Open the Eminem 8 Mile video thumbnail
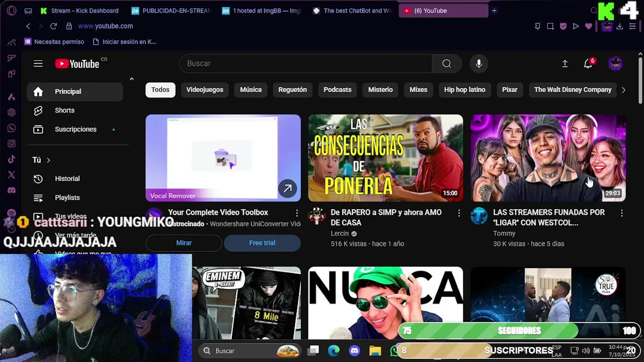This screenshot has width=644, height=362. coord(247,303)
